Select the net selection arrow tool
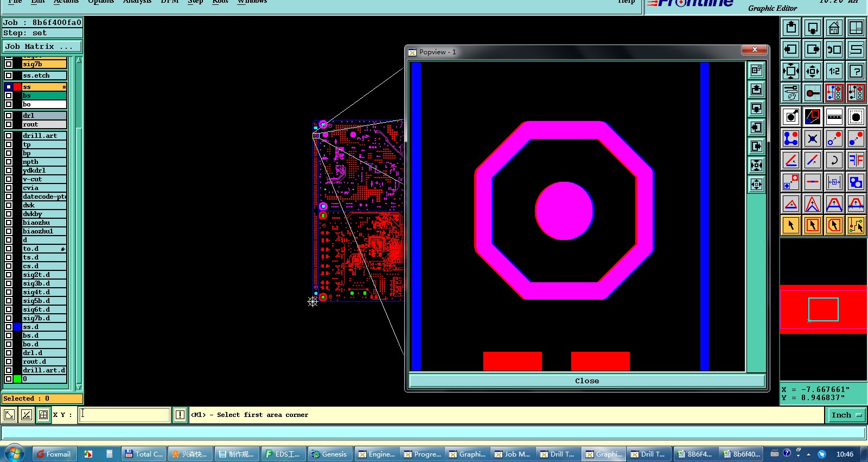This screenshot has height=462, width=868. [856, 225]
